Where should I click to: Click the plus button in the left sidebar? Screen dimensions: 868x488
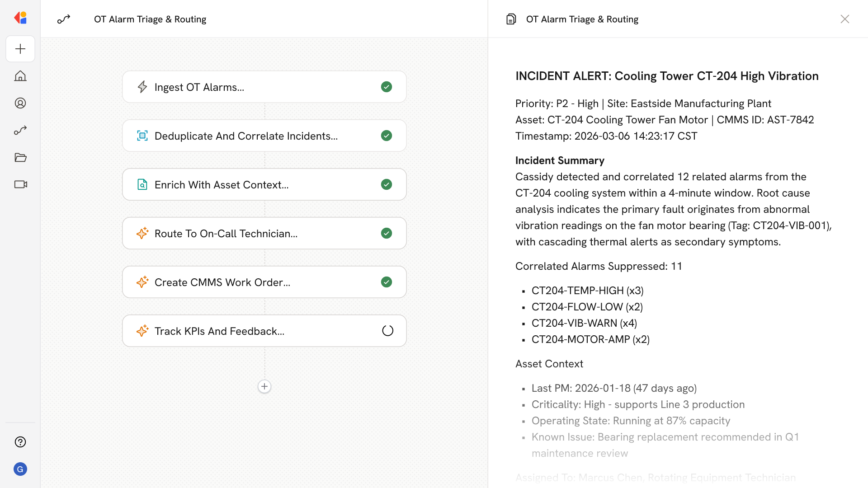(x=20, y=49)
